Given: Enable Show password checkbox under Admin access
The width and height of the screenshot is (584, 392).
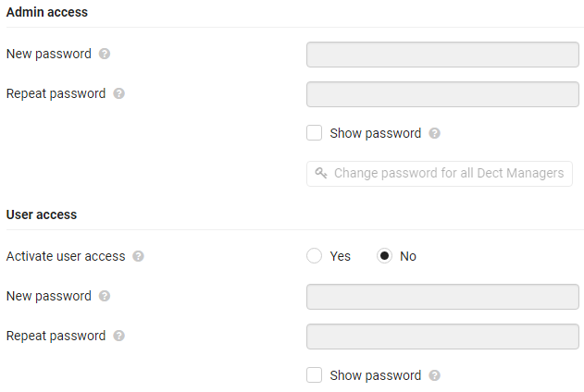Looking at the screenshot, I should [315, 133].
